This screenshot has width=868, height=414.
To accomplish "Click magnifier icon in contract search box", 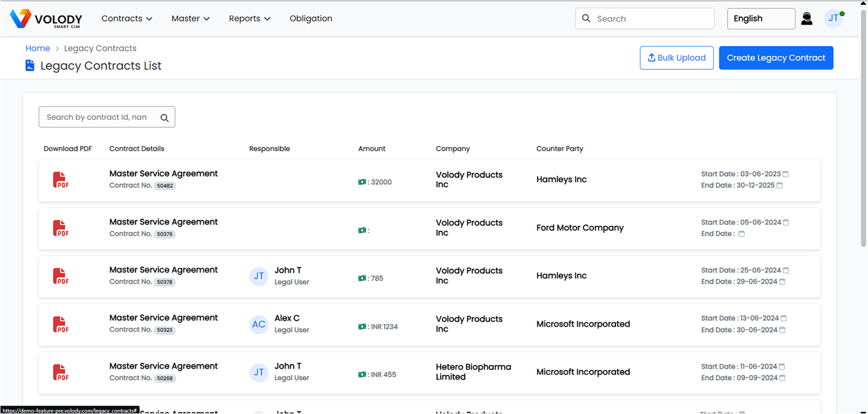I will tap(164, 118).
